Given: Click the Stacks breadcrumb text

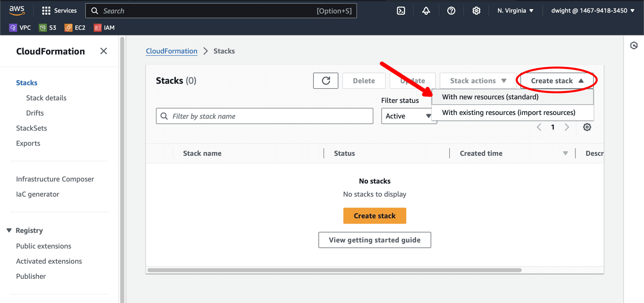Looking at the screenshot, I should (224, 51).
